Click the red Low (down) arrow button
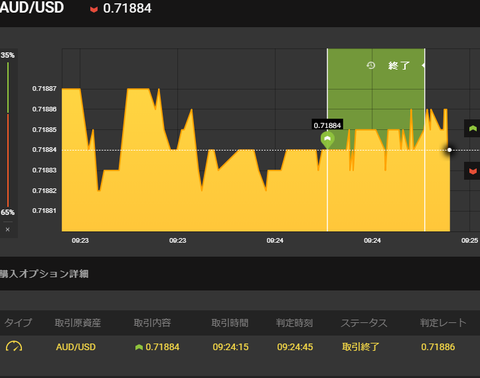The width and height of the screenshot is (480, 378). pos(472,171)
